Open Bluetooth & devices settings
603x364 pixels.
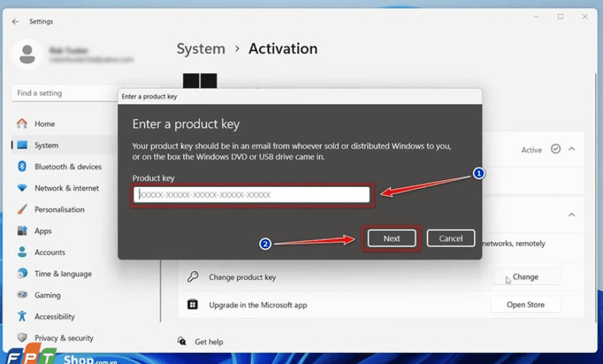pyautogui.click(x=67, y=167)
